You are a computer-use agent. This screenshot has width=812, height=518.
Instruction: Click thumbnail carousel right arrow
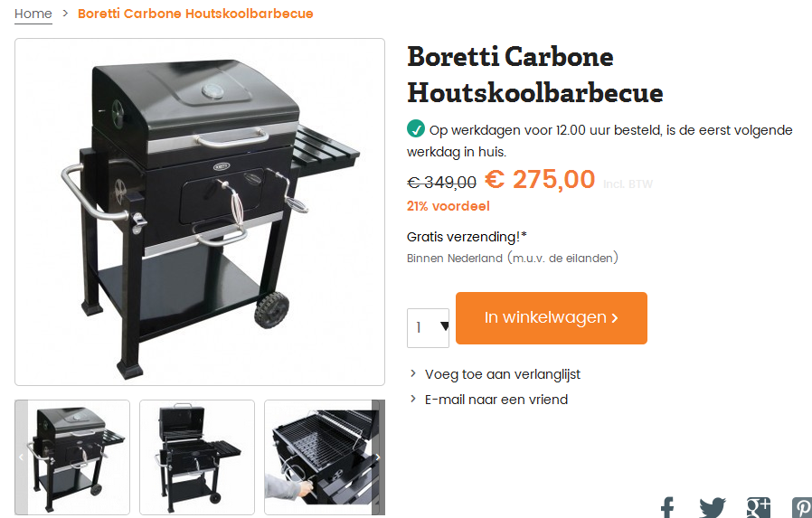point(379,457)
